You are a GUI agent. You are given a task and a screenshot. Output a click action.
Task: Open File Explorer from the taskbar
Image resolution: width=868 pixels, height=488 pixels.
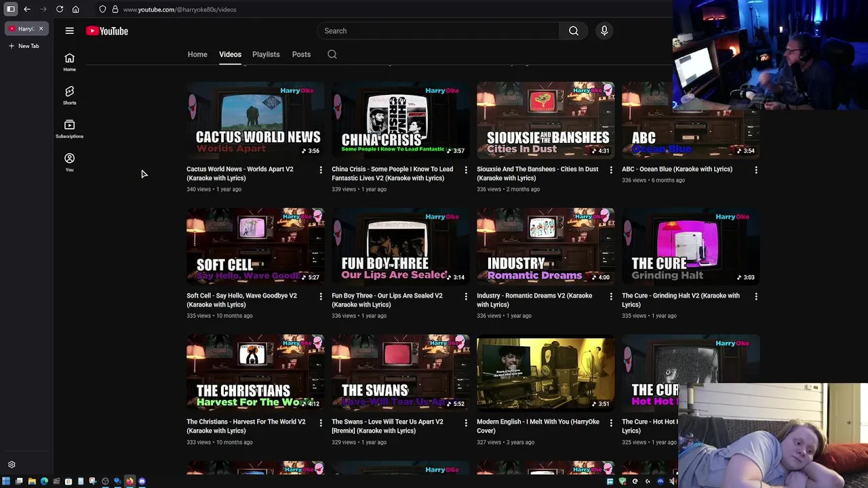coord(32,481)
